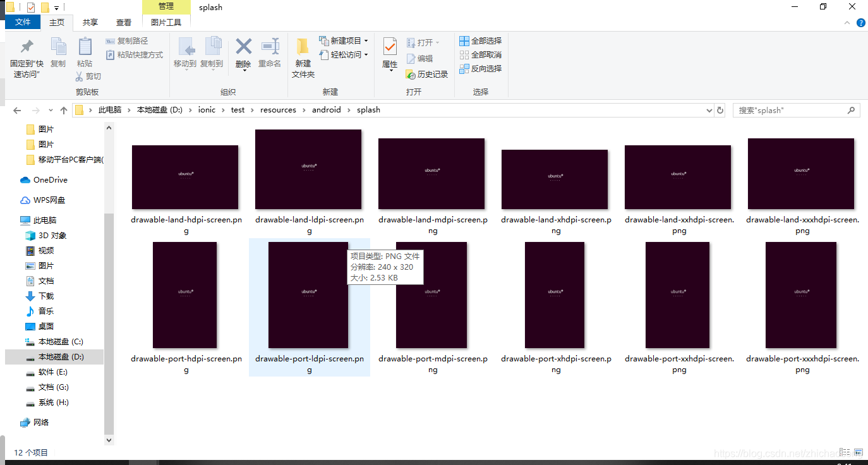Click the search "splash" input field
The image size is (868, 465).
coord(796,110)
